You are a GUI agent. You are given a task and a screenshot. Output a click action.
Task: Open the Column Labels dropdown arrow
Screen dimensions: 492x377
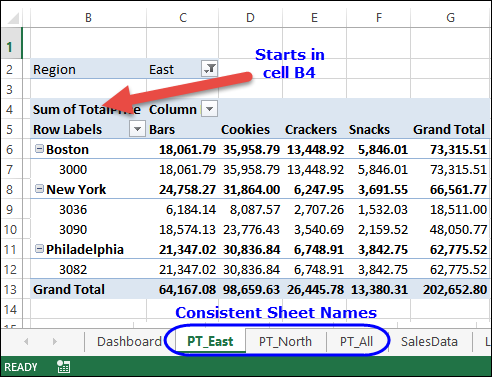[x=209, y=109]
